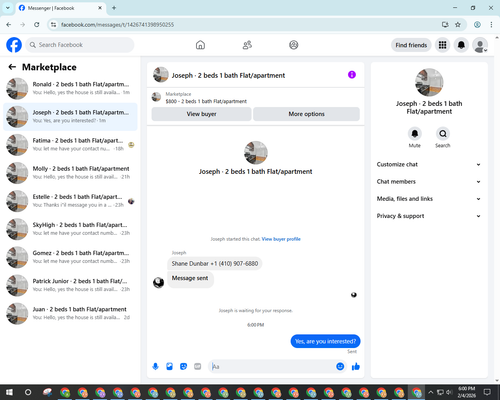Screen dimensions: 500x400
Task: Bookmark this page with the star icon
Action: (458, 25)
